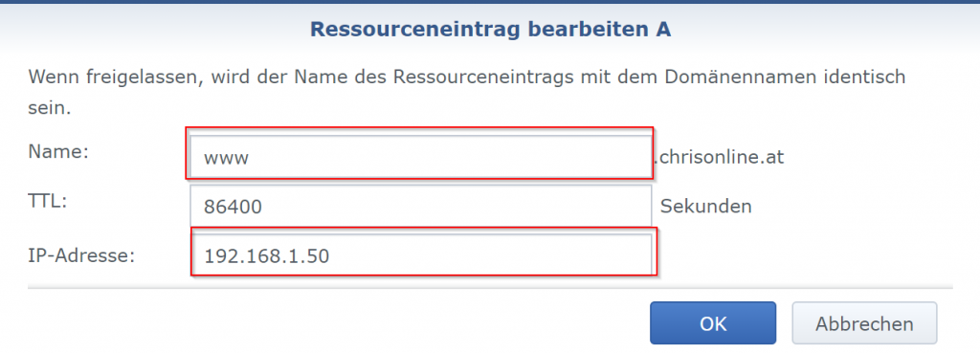
Task: Click the 'IP-Adresse:' label
Action: [81, 254]
